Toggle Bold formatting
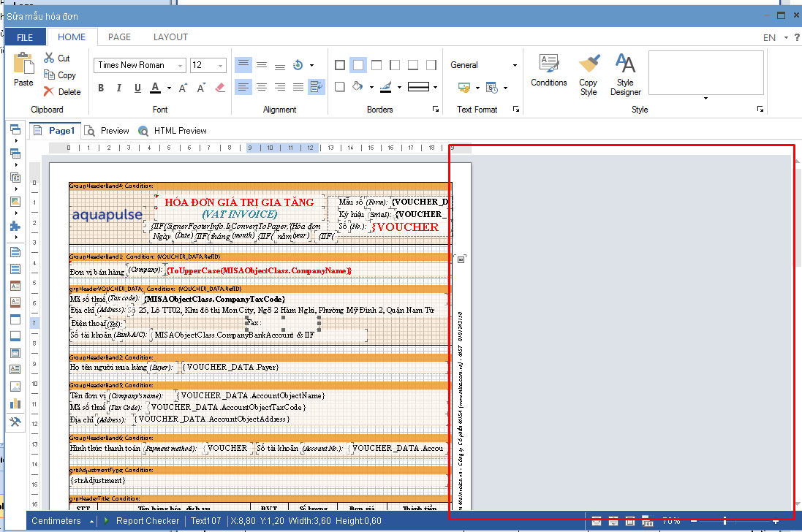 [x=101, y=88]
